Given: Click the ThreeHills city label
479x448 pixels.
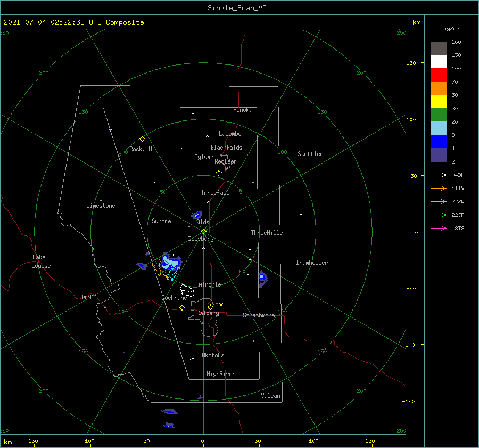Looking at the screenshot, I should pyautogui.click(x=267, y=233).
